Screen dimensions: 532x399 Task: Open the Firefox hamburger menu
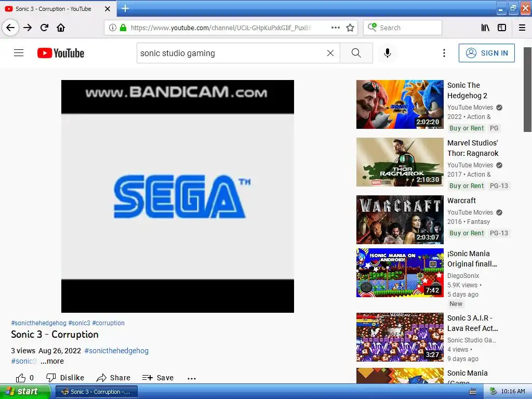point(522,28)
